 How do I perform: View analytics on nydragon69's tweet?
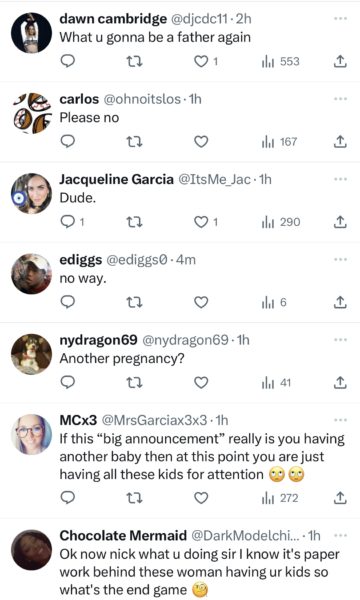tap(276, 383)
